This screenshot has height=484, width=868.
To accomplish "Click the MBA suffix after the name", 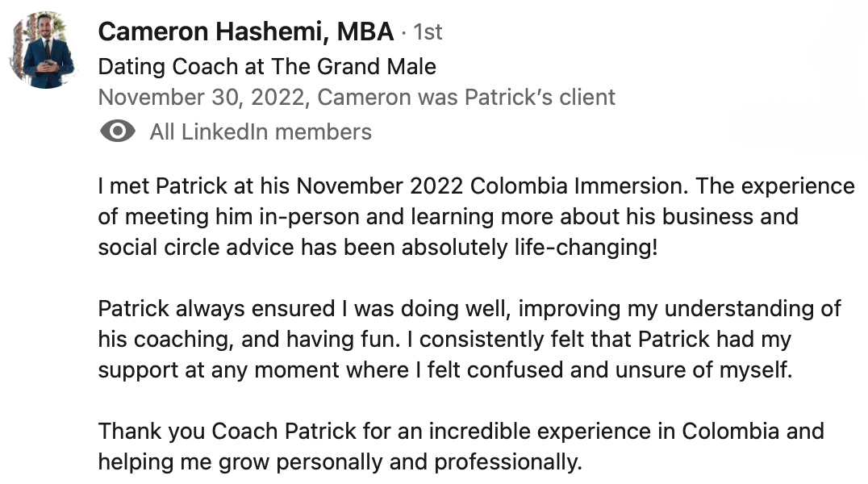I will [365, 31].
